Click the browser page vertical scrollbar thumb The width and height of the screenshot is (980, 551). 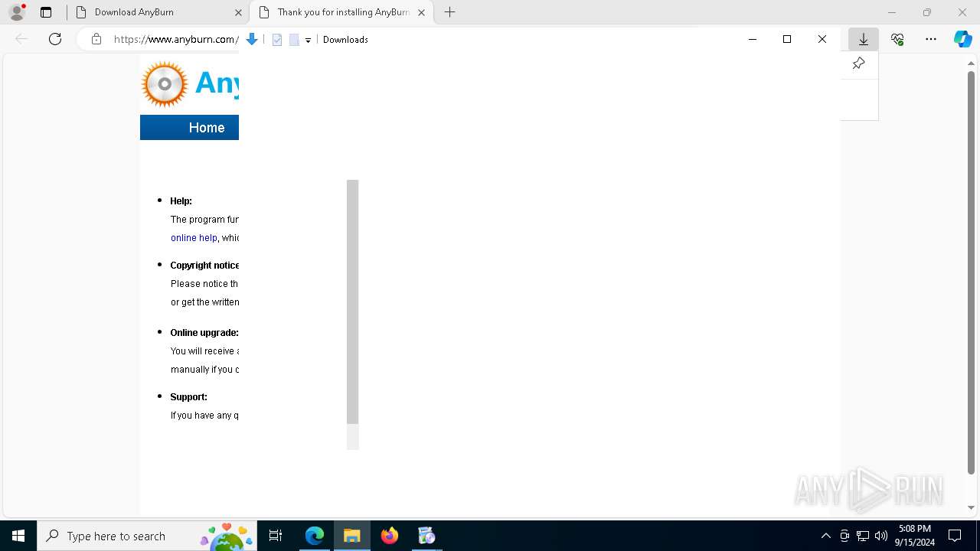coord(972,272)
